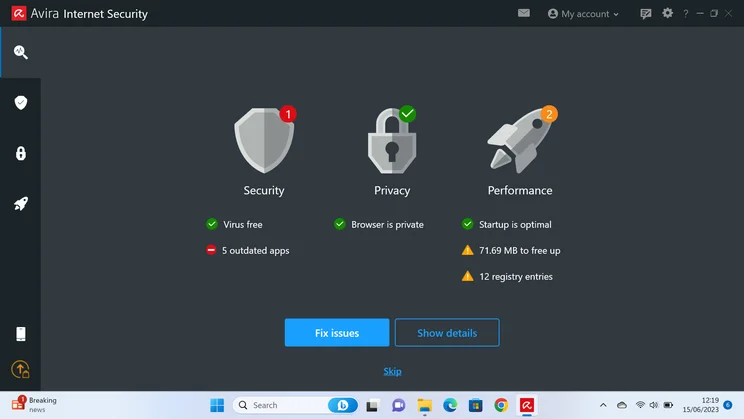
Task: Open File Explorer from taskbar
Action: click(424, 405)
